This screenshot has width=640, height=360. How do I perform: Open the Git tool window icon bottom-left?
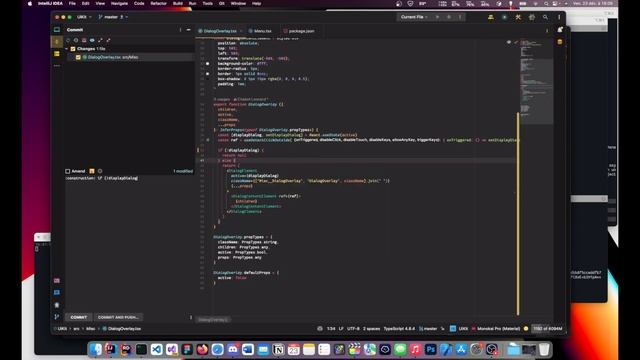coord(57,317)
